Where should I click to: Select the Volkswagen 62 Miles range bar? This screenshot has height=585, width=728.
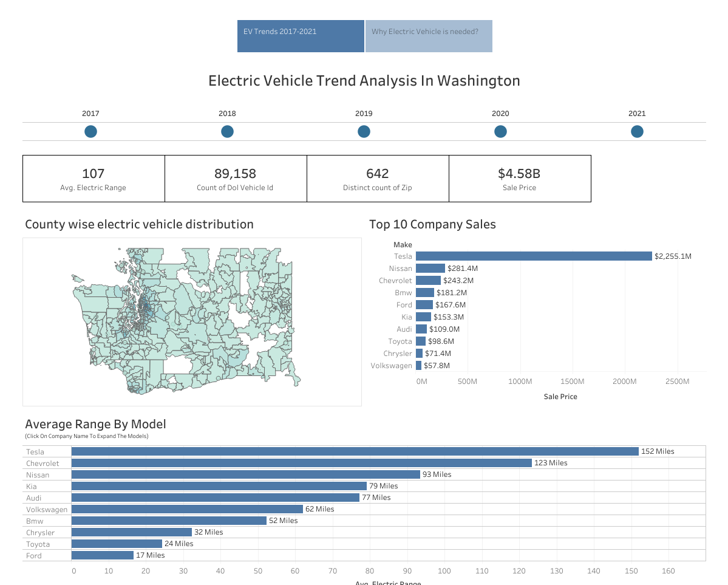pyautogui.click(x=187, y=509)
